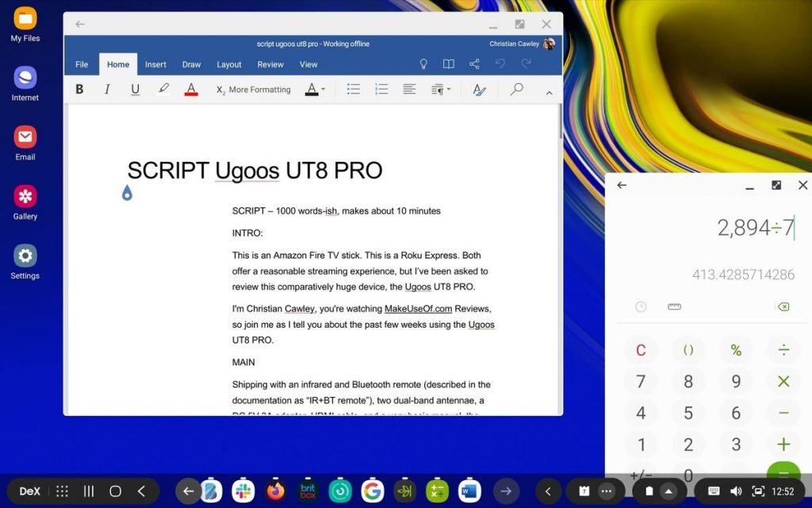Screen dimensions: 812x508
Task: Highlight text with the highlighter pen tool
Action: point(163,89)
